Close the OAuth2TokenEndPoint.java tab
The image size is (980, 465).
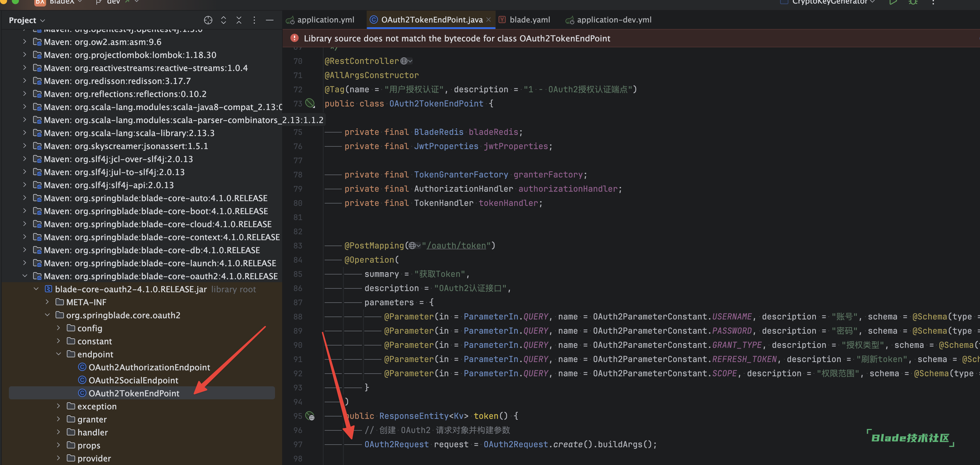pos(489,20)
